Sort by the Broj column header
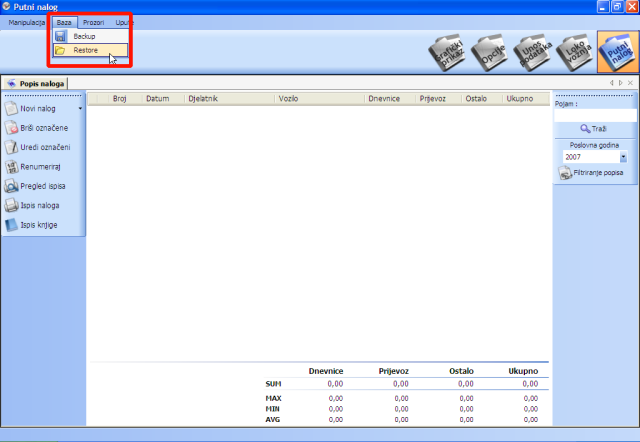640x442 pixels. pyautogui.click(x=125, y=99)
